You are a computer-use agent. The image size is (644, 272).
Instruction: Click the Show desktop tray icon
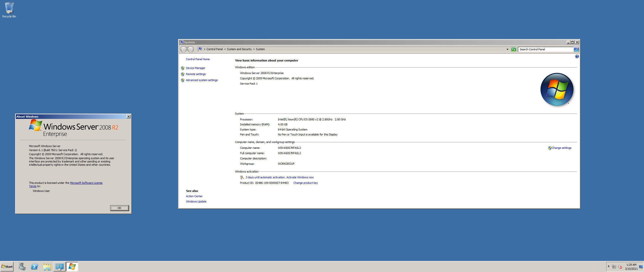[641, 267]
